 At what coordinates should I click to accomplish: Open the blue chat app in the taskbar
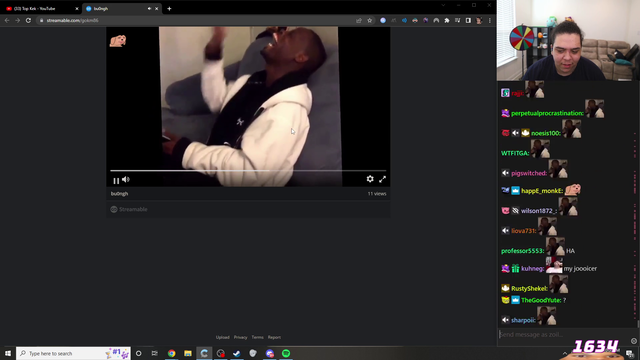(x=270, y=353)
